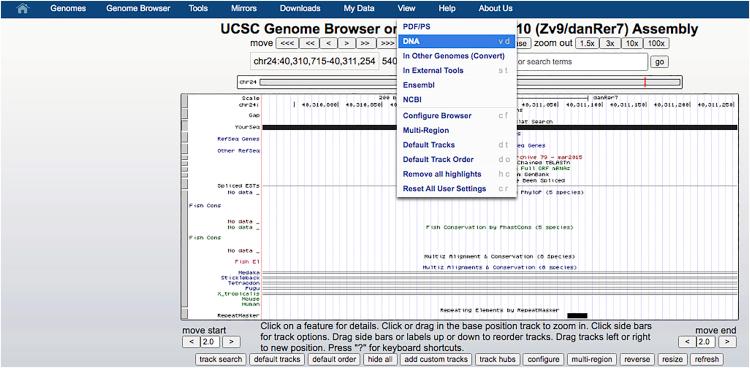The width and height of the screenshot is (750, 368).
Task: Click the RefSeq Genes track label
Action: tap(238, 139)
